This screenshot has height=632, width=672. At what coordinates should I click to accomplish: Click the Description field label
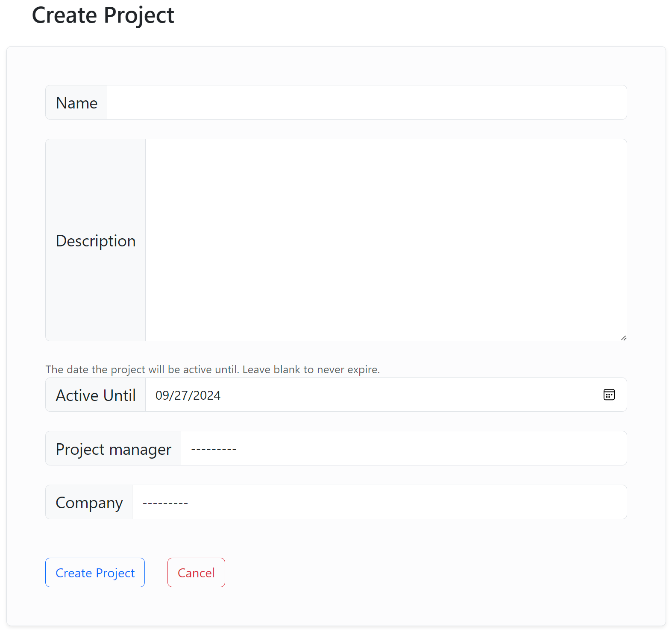96,241
